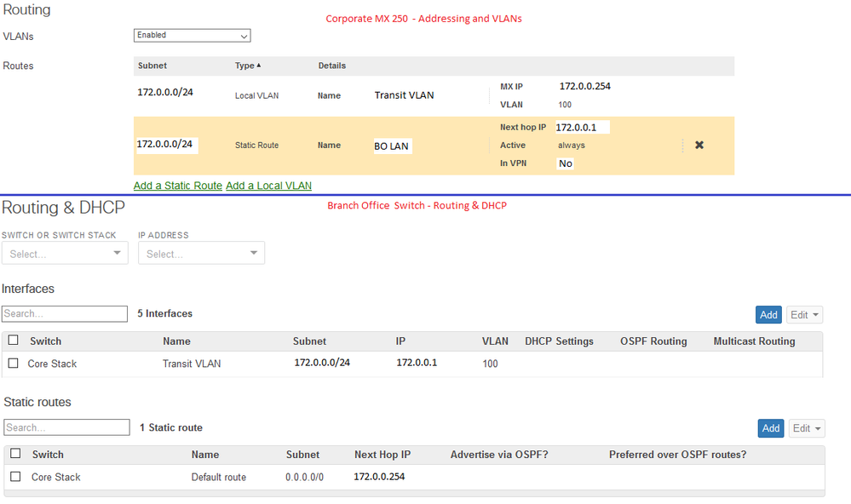Select the Transit VLAN local VLAN name
The height and width of the screenshot is (504, 851).
405,95
